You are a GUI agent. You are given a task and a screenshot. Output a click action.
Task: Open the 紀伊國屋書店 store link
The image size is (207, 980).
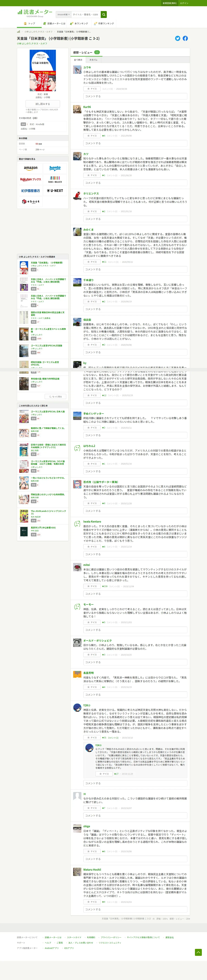tap(31, 191)
